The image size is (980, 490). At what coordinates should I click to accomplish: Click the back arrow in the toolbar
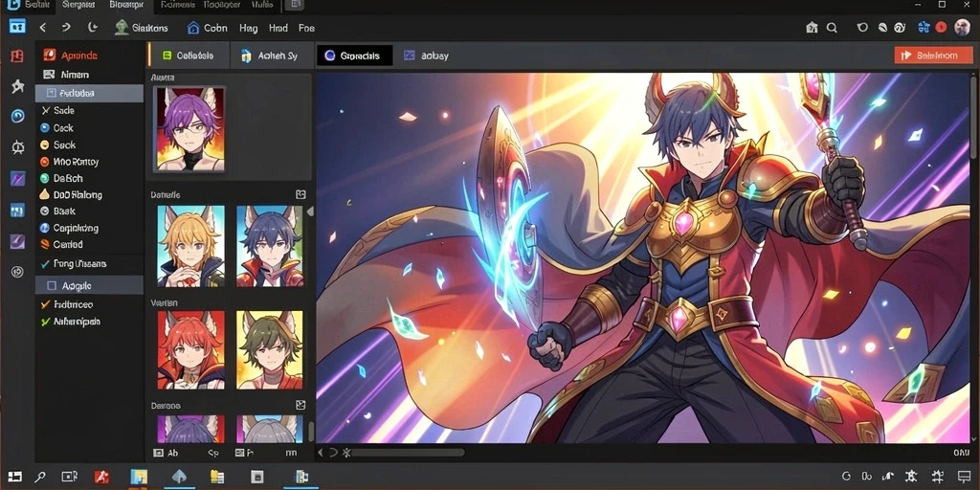tap(42, 28)
